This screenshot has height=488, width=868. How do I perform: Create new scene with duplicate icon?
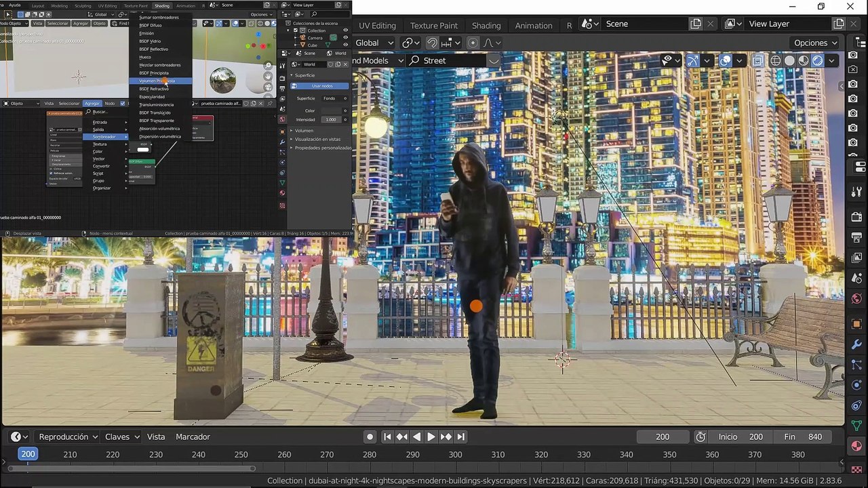(x=696, y=24)
